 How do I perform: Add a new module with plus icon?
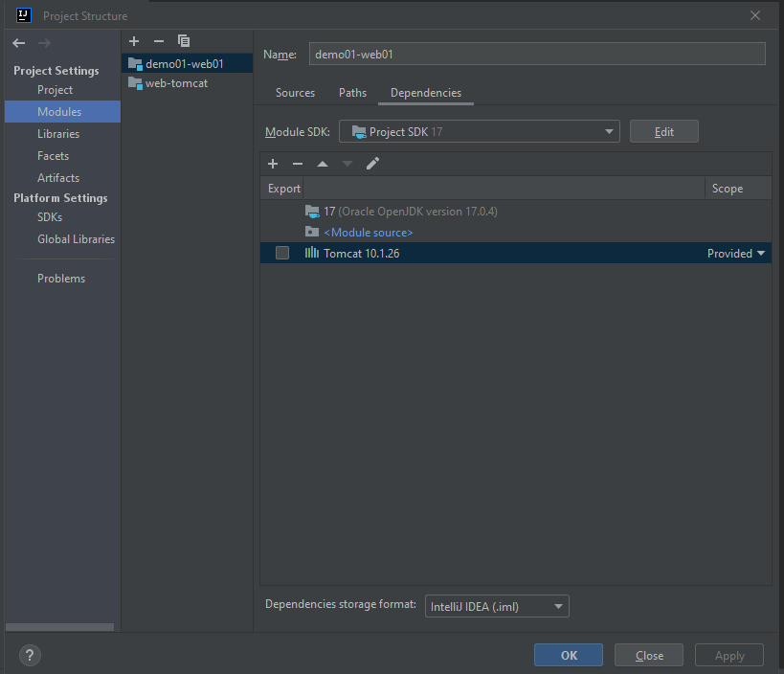point(134,41)
